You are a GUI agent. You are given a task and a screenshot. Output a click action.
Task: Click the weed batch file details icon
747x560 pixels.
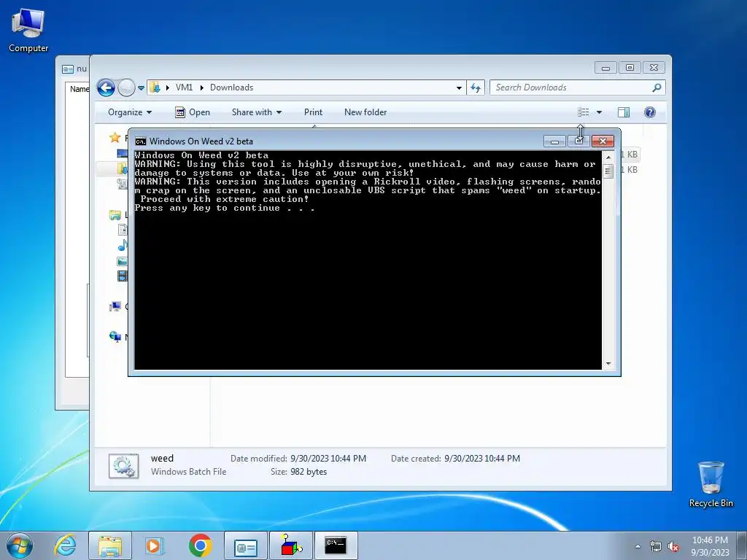[124, 466]
